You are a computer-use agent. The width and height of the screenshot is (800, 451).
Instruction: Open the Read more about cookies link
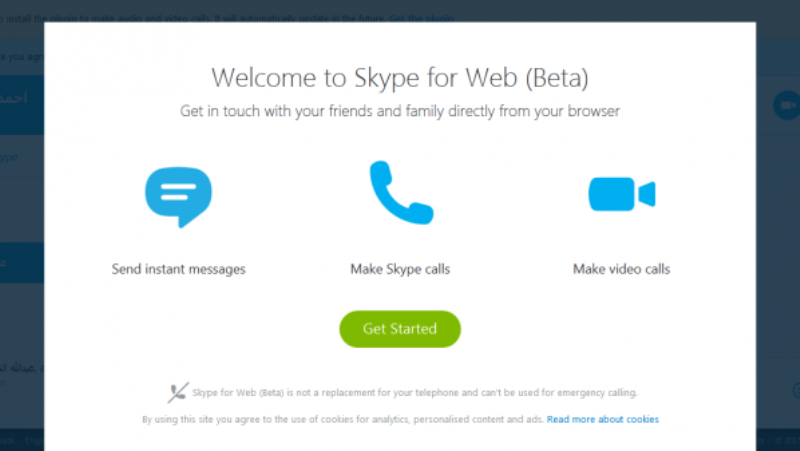point(602,420)
